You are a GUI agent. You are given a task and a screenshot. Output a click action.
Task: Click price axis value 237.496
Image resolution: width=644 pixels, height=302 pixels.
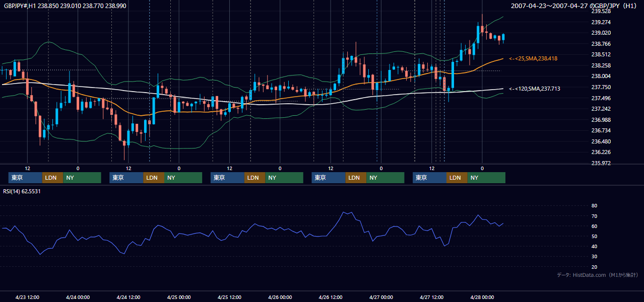pos(601,98)
